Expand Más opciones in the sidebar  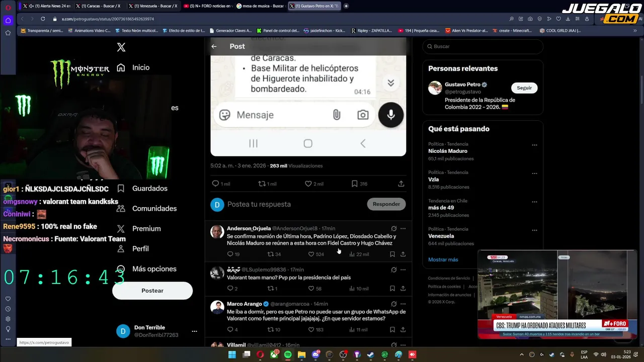[146, 269]
